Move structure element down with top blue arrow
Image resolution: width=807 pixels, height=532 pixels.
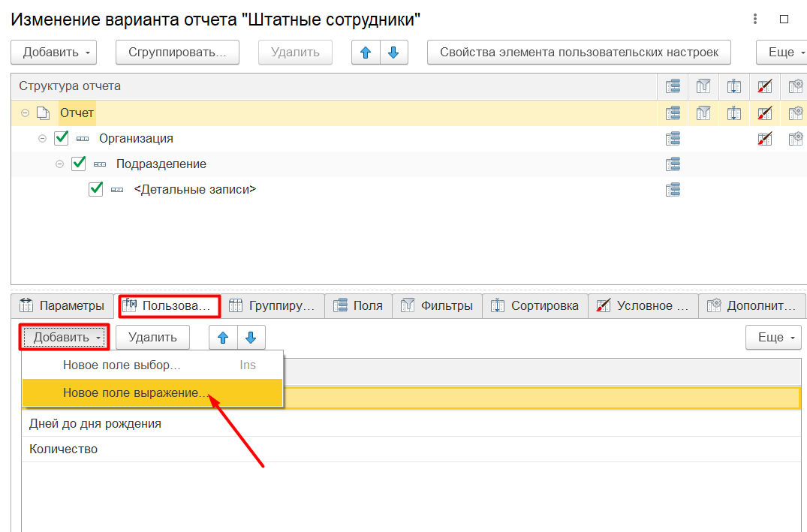393,53
